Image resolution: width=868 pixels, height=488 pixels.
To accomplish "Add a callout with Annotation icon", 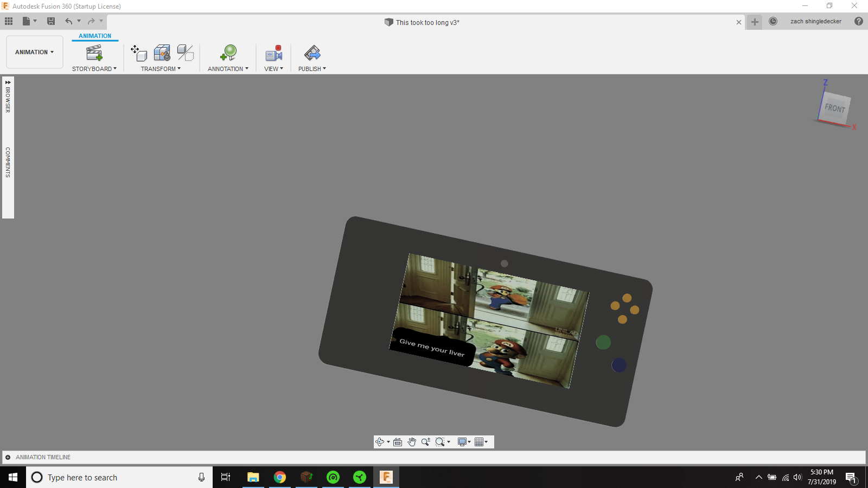I will pos(228,53).
